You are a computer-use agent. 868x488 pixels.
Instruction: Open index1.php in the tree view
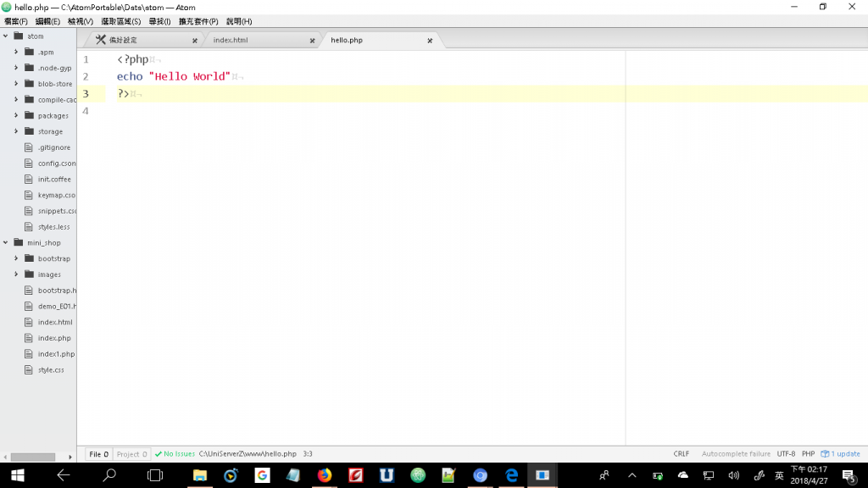(56, 353)
